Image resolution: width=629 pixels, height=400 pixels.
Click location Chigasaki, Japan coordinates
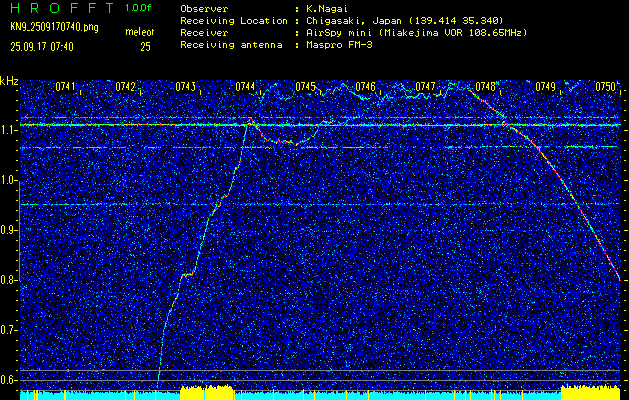pos(405,21)
